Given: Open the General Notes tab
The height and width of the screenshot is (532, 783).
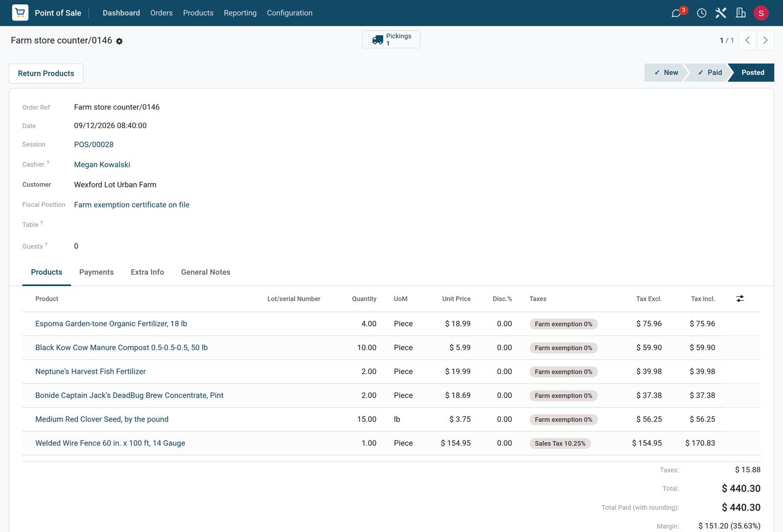Looking at the screenshot, I should click(x=206, y=272).
